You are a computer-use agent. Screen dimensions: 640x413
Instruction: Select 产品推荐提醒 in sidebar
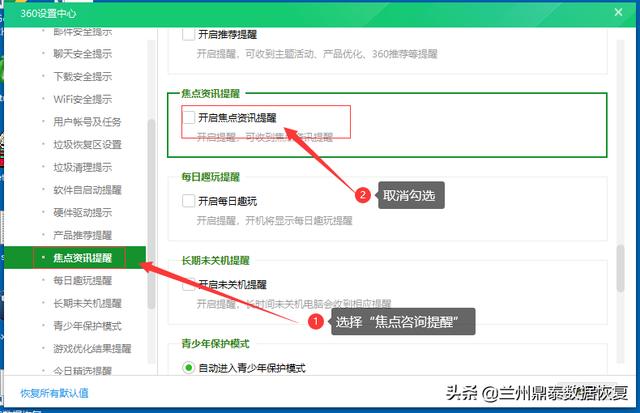82,235
